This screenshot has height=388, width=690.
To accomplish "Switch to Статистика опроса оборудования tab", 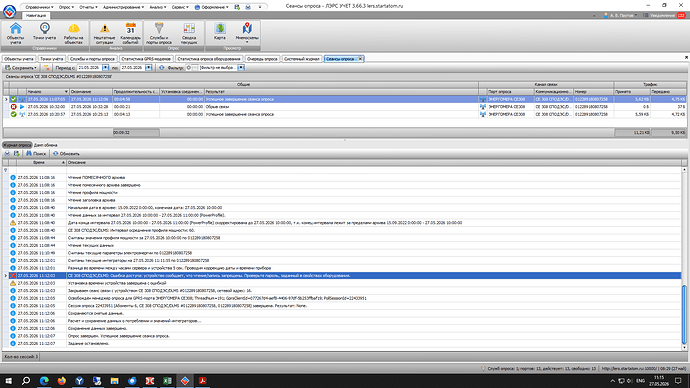I will click(209, 59).
